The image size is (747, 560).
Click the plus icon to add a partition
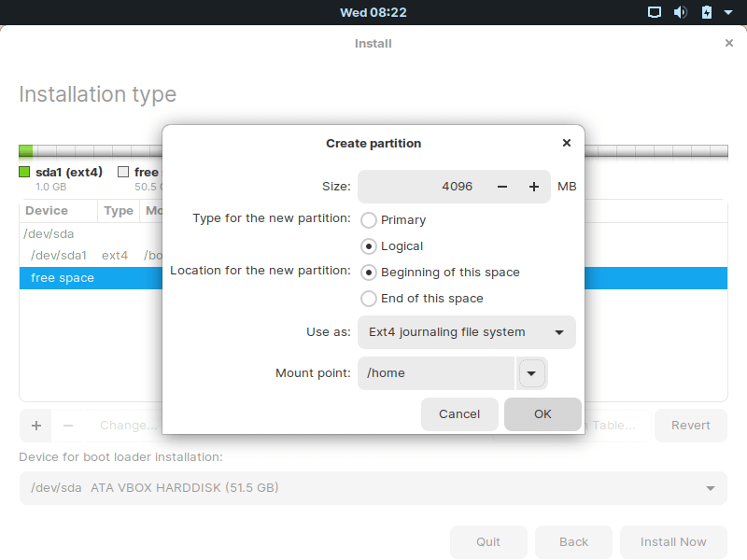coord(36,426)
